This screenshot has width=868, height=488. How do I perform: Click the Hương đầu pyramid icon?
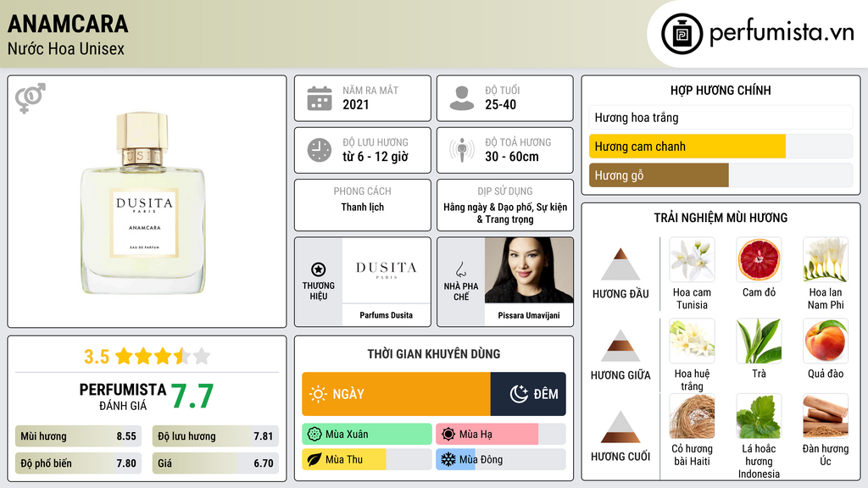coord(620,264)
